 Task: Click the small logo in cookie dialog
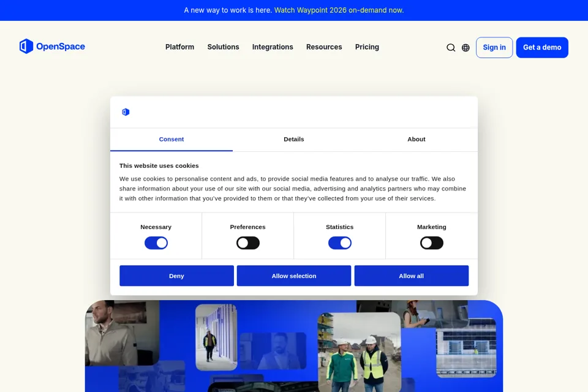[x=126, y=112]
